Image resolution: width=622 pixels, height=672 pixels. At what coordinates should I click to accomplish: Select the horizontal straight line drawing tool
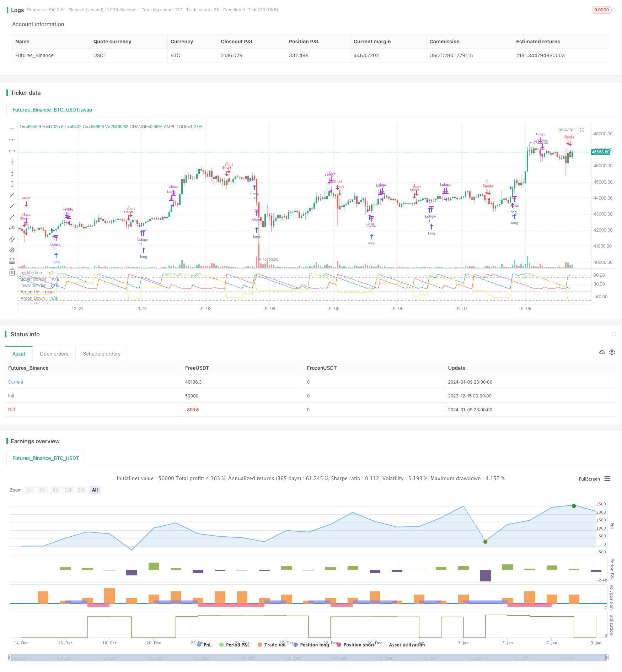coord(12,129)
